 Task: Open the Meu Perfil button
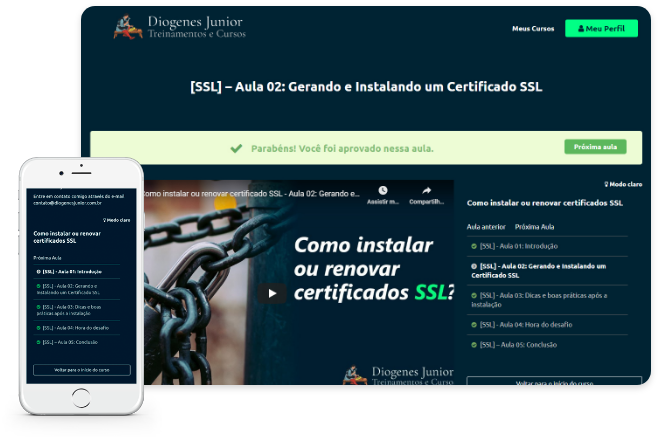[601, 28]
